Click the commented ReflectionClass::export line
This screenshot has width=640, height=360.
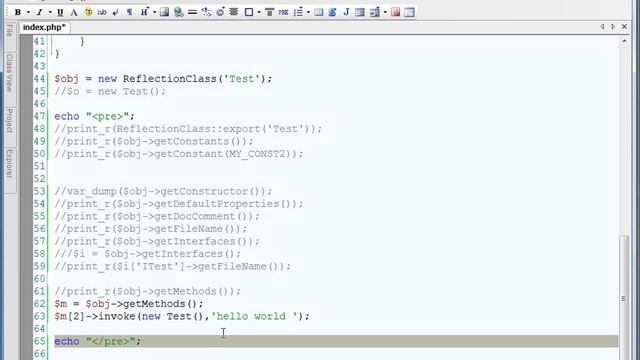click(188, 129)
